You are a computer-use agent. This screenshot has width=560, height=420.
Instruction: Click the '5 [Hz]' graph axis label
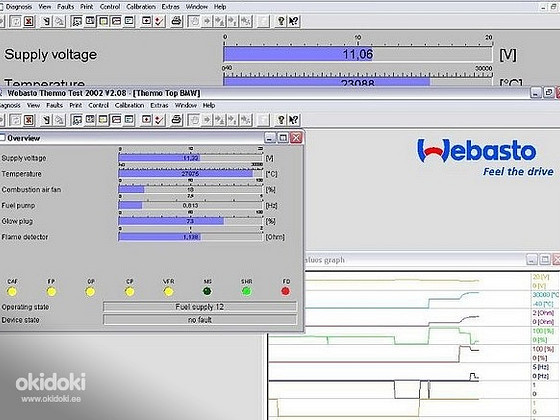coord(541,367)
